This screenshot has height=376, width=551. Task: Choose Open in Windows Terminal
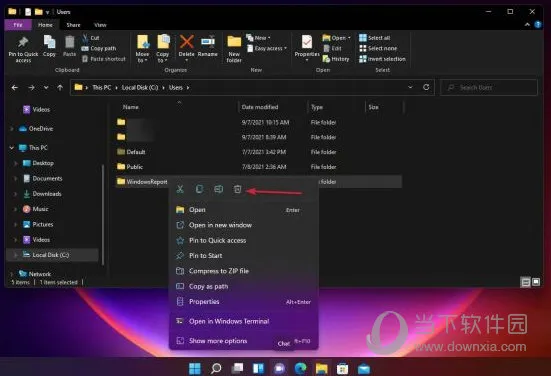point(244,321)
